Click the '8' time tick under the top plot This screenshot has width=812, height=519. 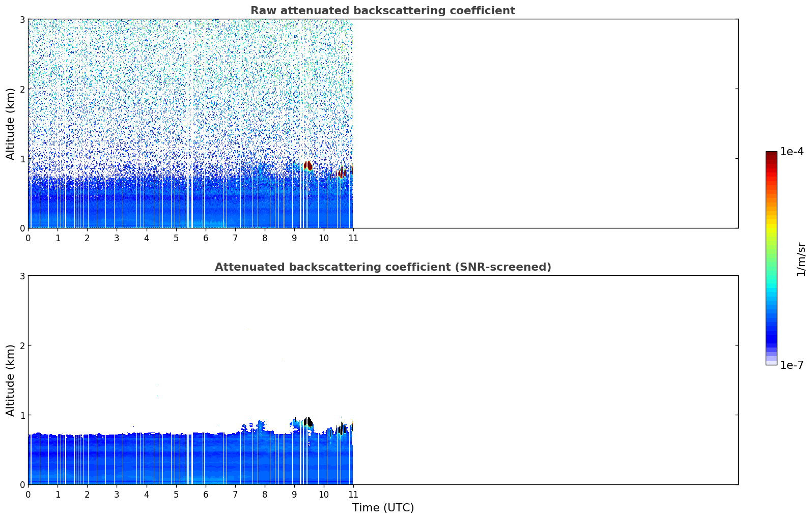(x=265, y=238)
